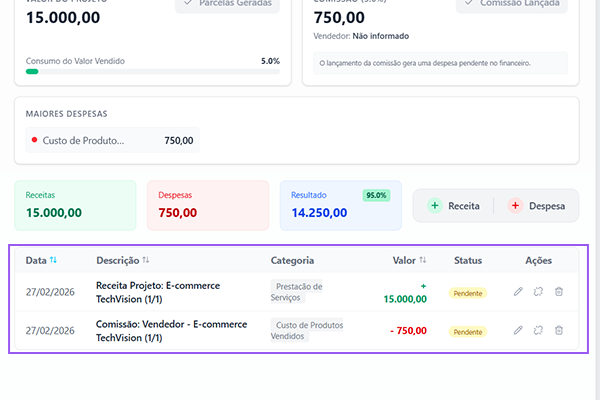Click the MAIORES DESPESAS heading
600x400 pixels.
67,114
